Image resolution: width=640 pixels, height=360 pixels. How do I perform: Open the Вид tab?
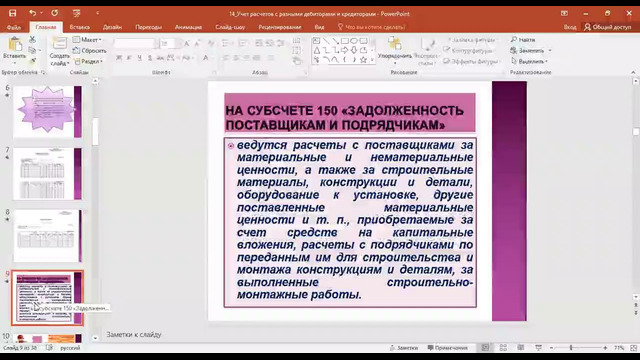(319, 27)
